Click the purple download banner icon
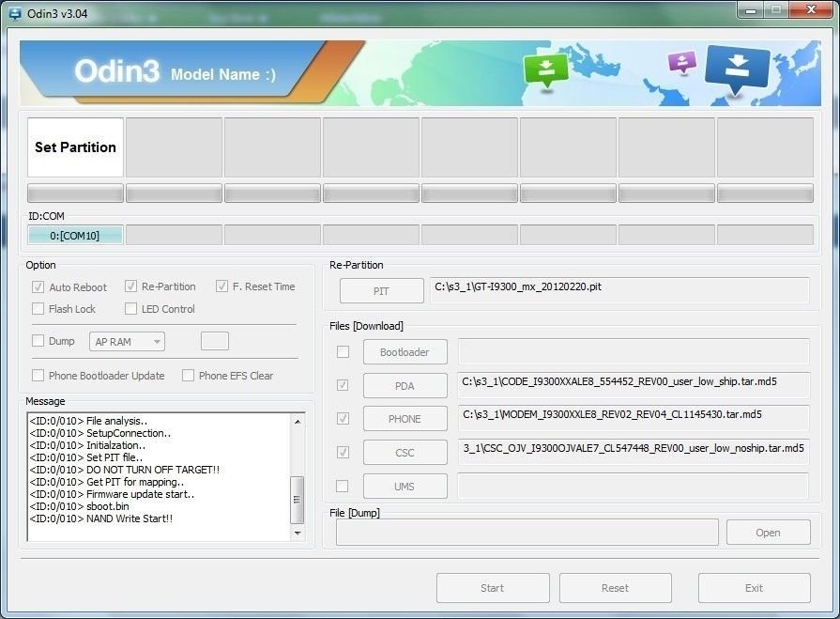Screen dimensions: 840x619 (x=682, y=62)
